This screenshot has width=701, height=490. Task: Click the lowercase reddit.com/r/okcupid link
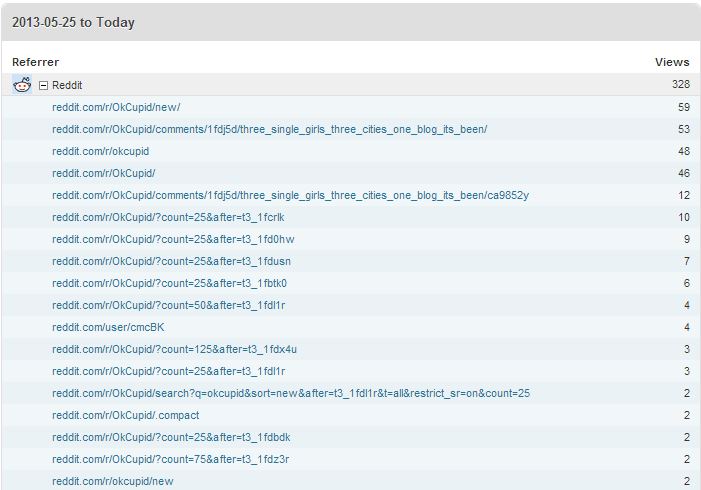[100, 151]
